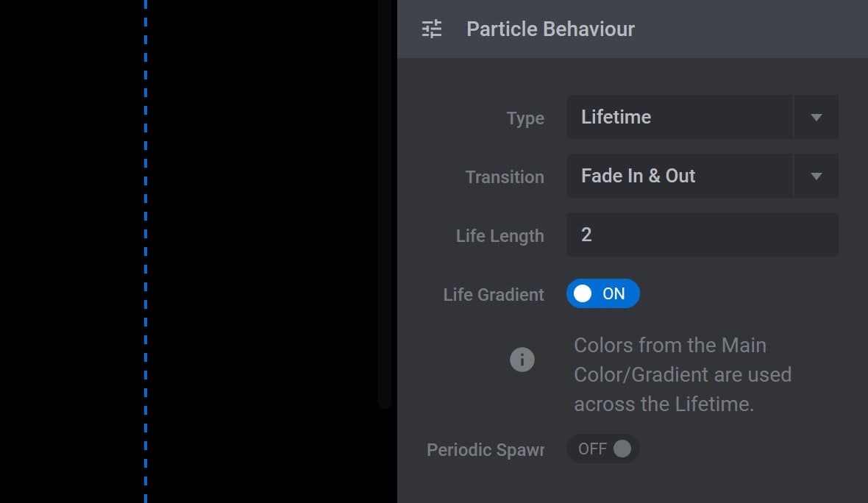Click the Life Length input field
The image size is (868, 503).
[x=702, y=235]
